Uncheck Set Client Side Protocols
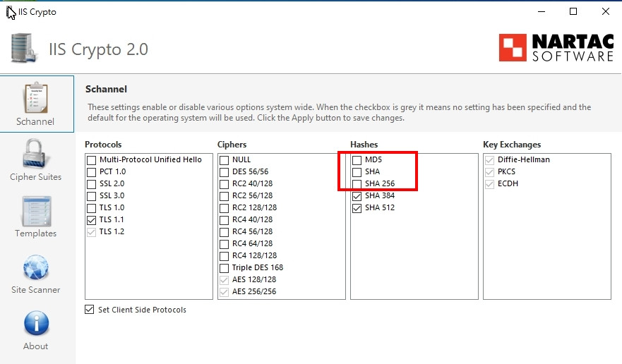The width and height of the screenshot is (622, 364). tap(90, 310)
